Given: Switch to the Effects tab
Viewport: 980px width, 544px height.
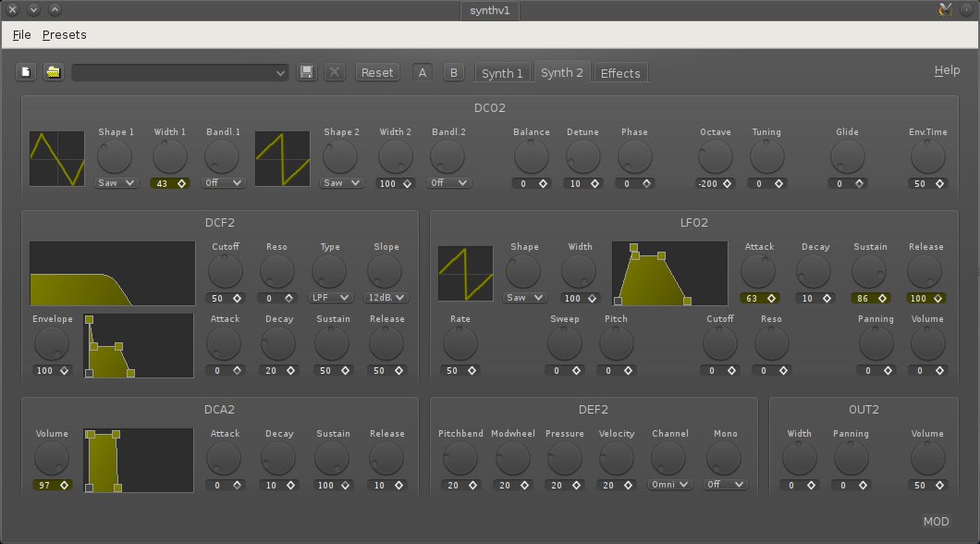Looking at the screenshot, I should [x=620, y=73].
